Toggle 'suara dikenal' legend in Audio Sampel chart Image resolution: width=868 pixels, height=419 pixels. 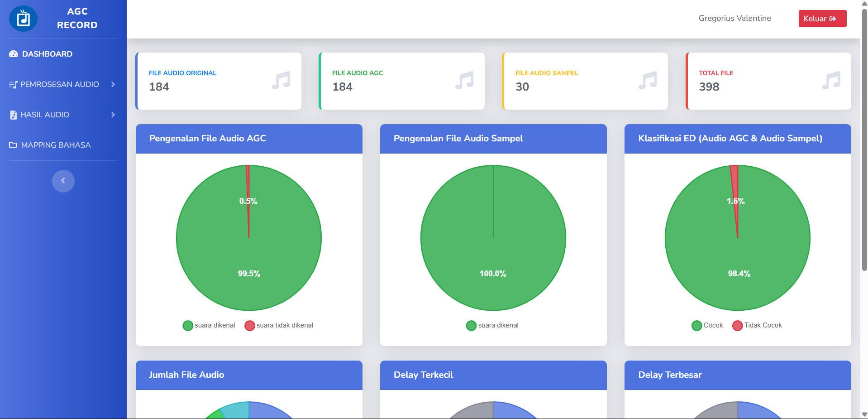(x=492, y=325)
